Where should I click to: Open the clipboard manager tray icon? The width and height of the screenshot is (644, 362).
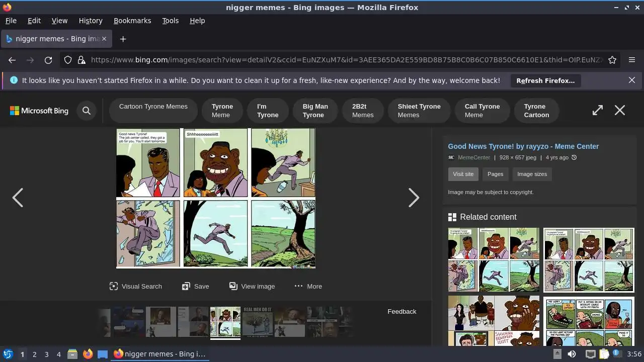coord(604,354)
